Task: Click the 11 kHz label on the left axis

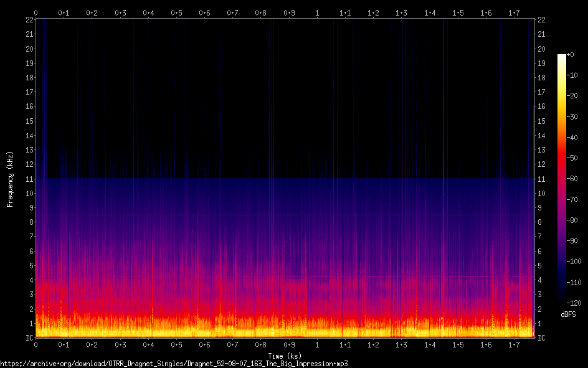Action: [x=29, y=179]
